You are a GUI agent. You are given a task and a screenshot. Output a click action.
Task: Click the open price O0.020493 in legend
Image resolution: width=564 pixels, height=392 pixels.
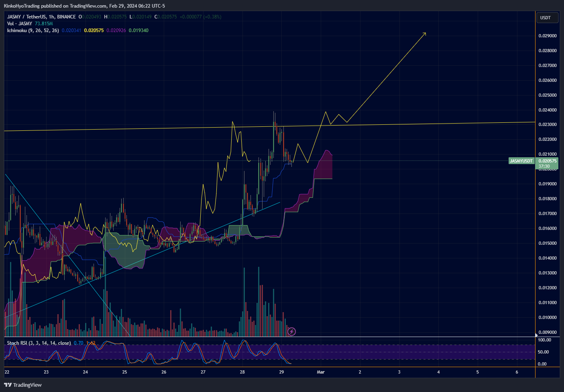tap(90, 17)
